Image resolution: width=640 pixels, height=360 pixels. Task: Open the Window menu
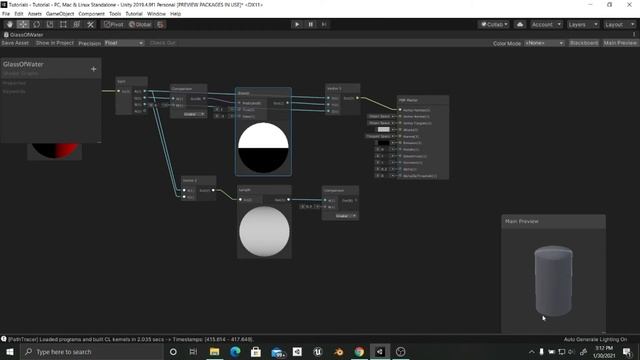coord(156,13)
